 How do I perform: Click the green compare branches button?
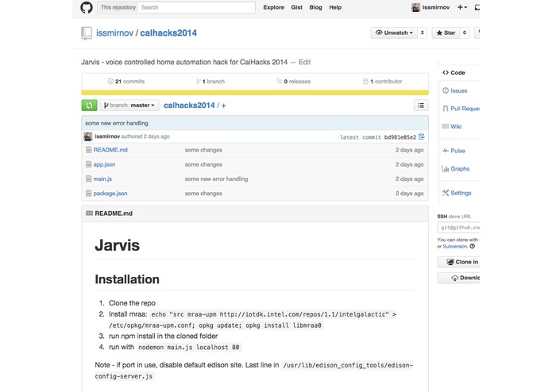tap(89, 105)
